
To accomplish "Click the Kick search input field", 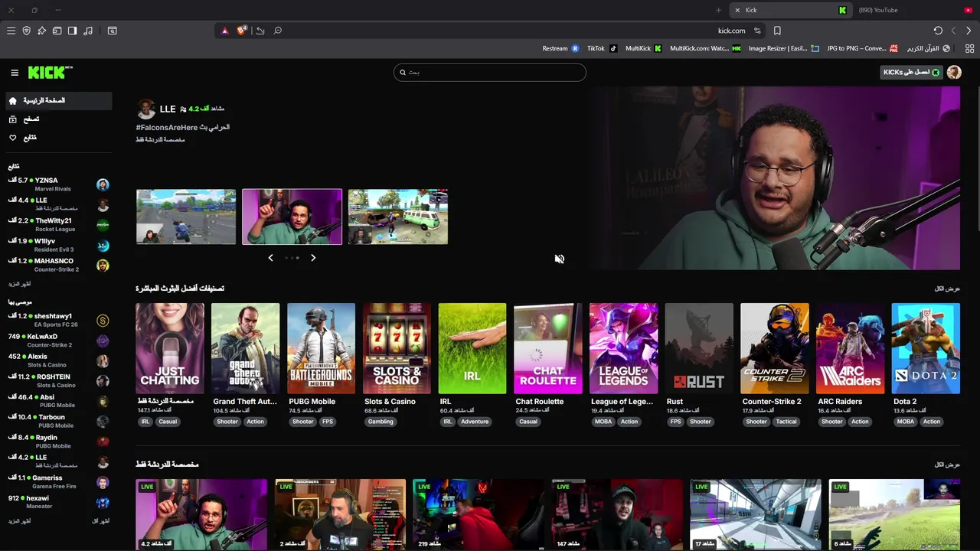I will pyautogui.click(x=490, y=73).
